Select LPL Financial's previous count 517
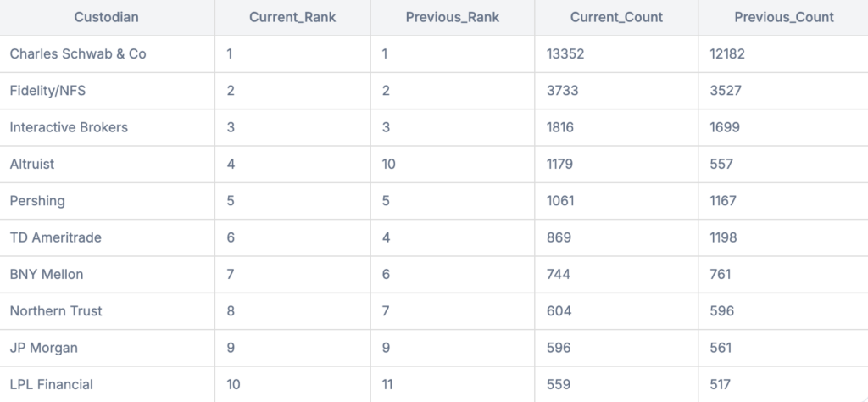Viewport: 868px width, 402px height. click(783, 384)
